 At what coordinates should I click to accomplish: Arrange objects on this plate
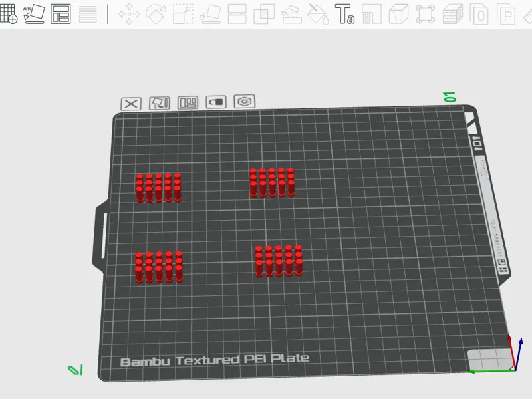click(188, 102)
